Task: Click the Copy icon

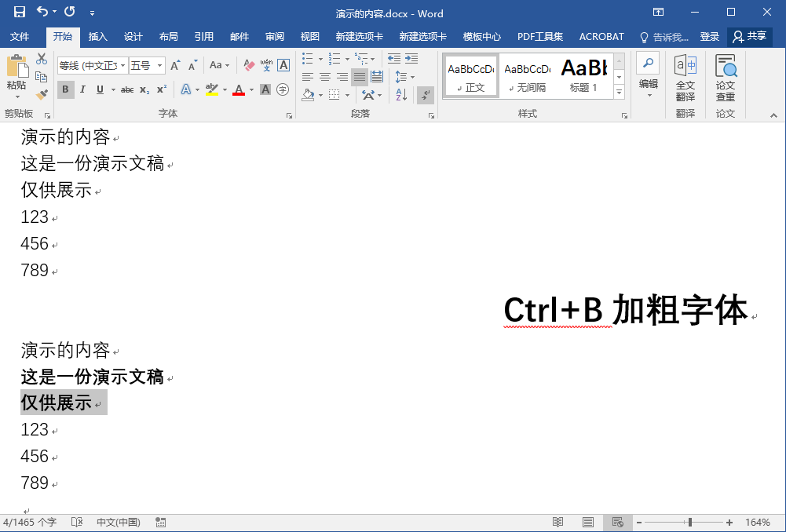Action: point(42,77)
